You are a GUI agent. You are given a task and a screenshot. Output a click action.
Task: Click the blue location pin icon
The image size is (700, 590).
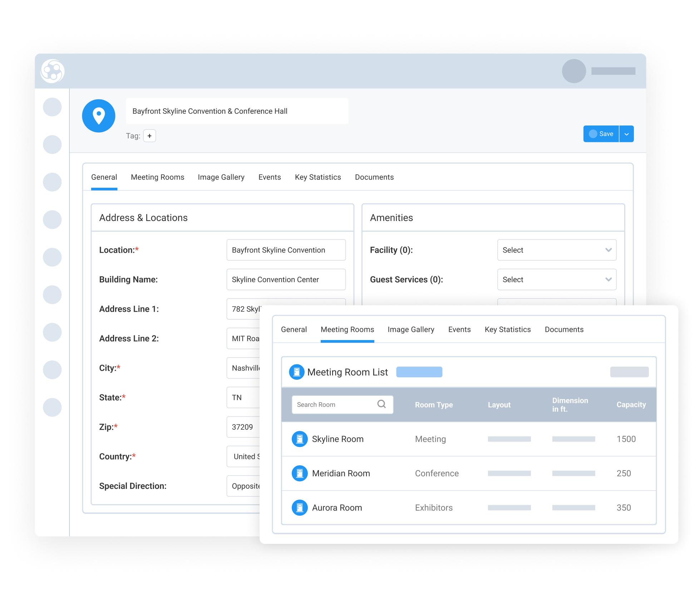pyautogui.click(x=98, y=115)
